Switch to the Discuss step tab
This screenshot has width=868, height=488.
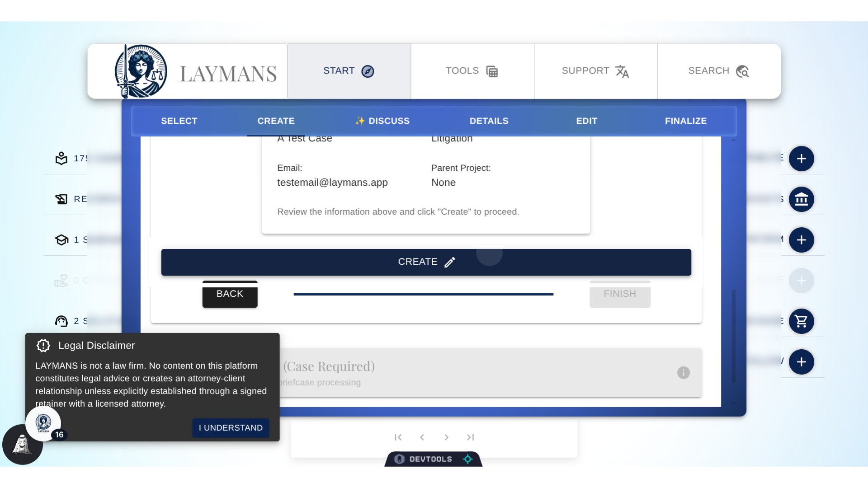tap(382, 121)
